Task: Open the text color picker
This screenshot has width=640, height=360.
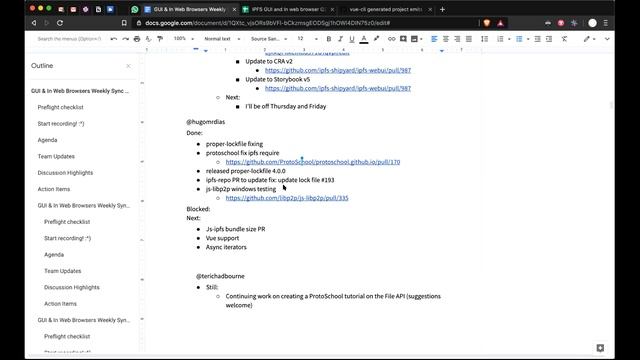Action: 364,39
